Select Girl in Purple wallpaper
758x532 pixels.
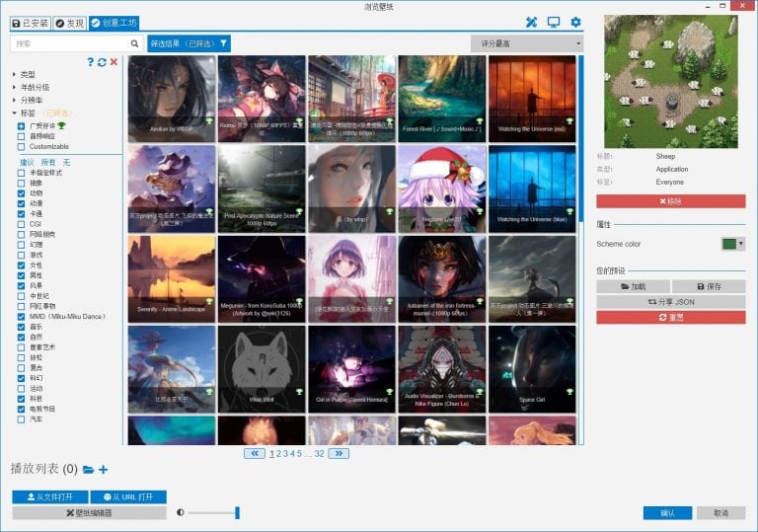point(351,369)
